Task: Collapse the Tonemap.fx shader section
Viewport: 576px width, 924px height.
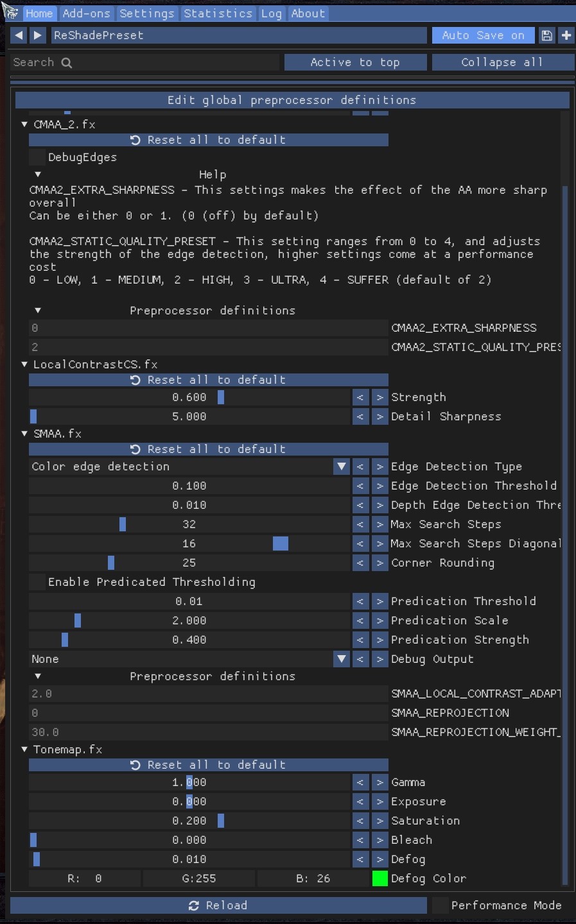Action: click(24, 749)
